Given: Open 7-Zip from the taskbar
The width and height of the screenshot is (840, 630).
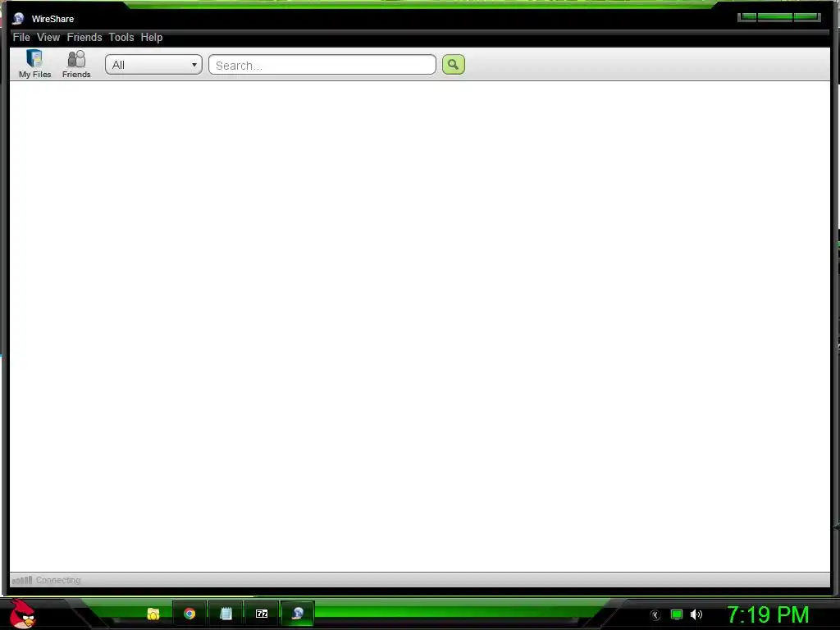Looking at the screenshot, I should [262, 614].
